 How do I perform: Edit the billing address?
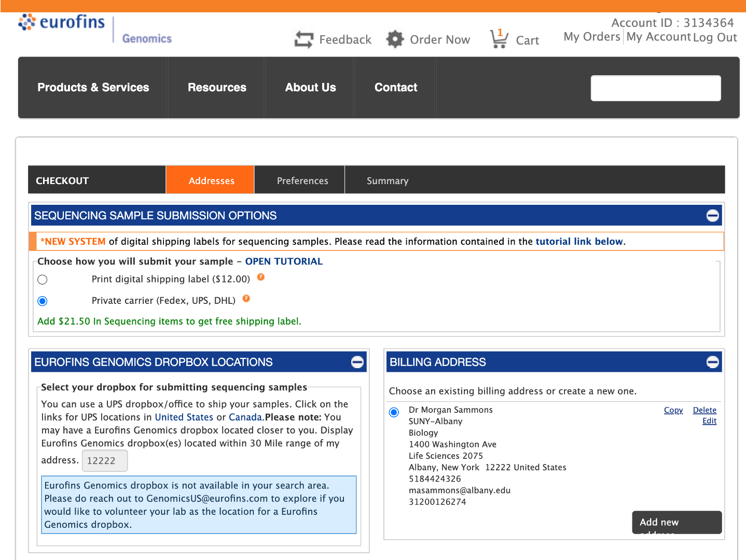point(709,421)
